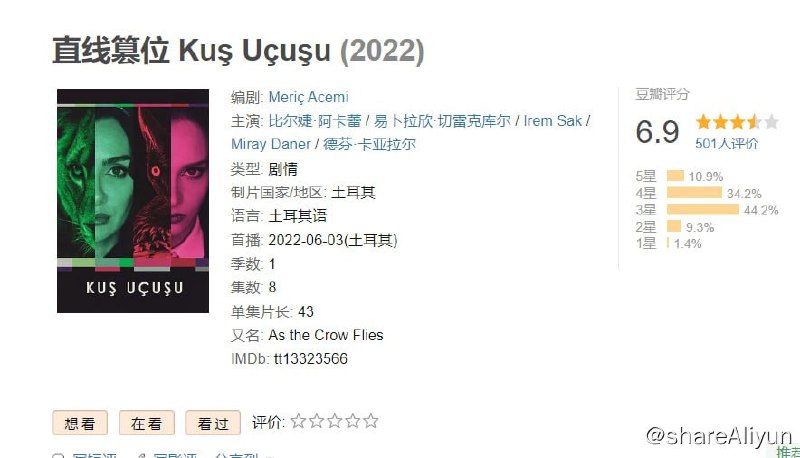Click the 在看 button
The image size is (800, 458).
pyautogui.click(x=146, y=423)
